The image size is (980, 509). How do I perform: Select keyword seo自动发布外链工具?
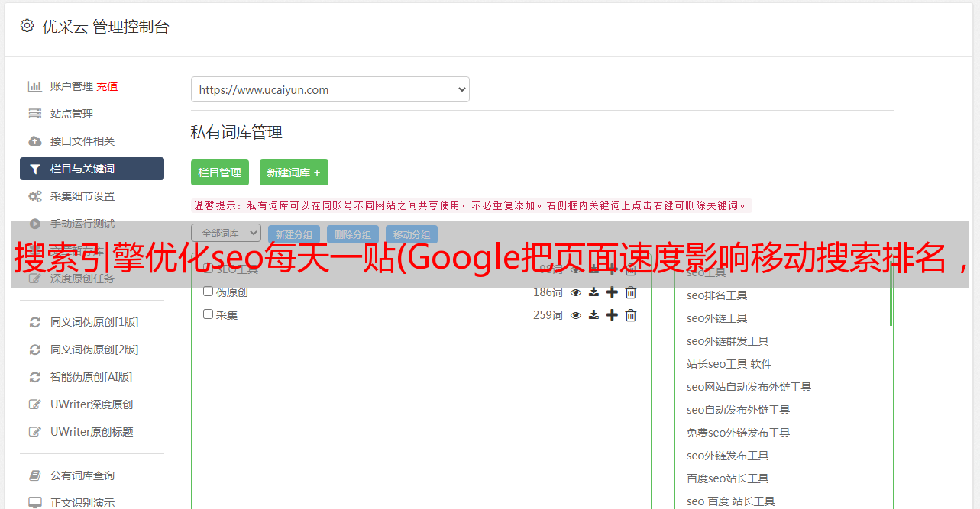[x=739, y=410]
